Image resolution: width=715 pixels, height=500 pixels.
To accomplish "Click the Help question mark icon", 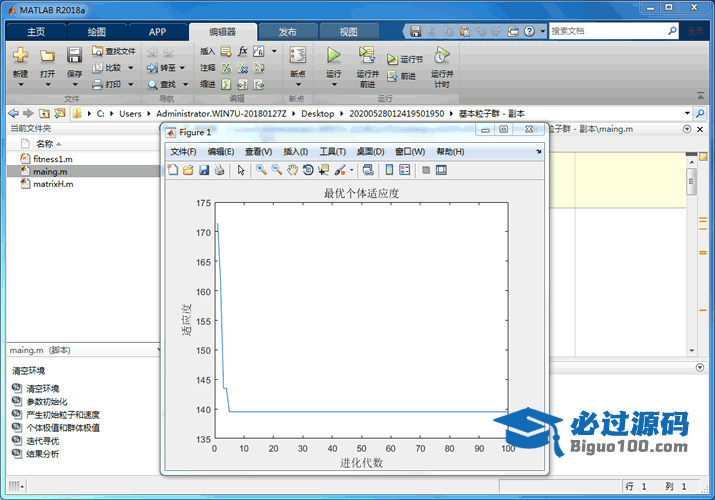I will tap(529, 31).
